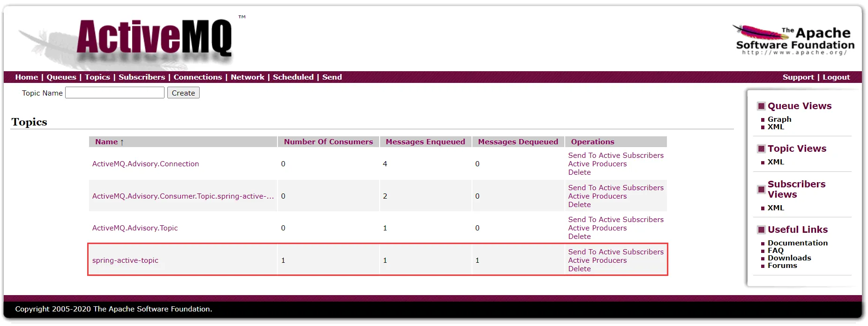The image size is (868, 326).
Task: Click the Apache Software Foundation logo
Action: coord(795,40)
